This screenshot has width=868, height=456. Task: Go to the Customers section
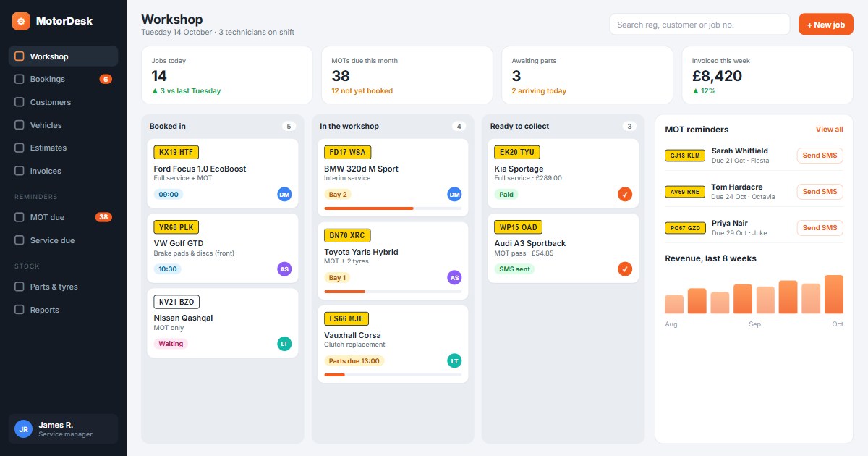pyautogui.click(x=63, y=102)
